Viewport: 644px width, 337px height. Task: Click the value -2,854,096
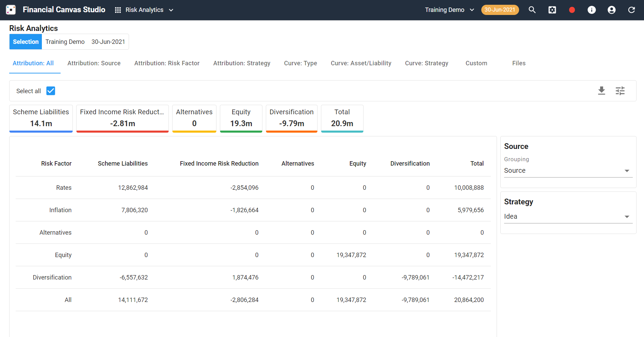(x=244, y=188)
